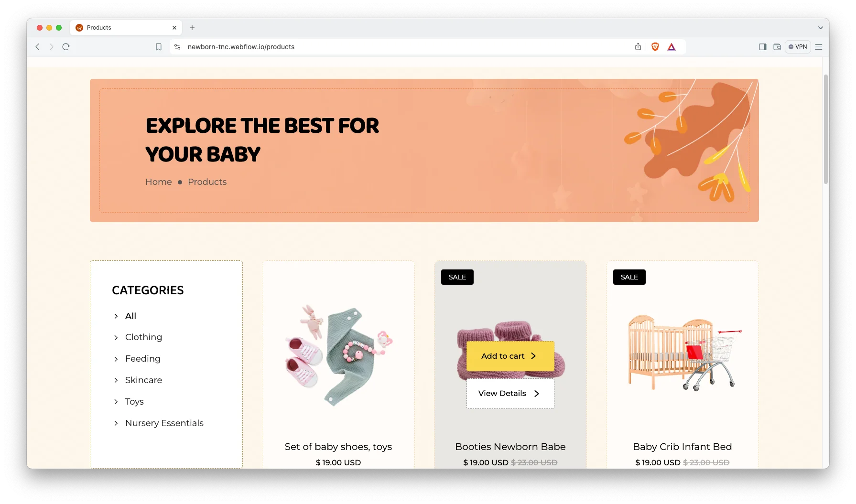Toggle the VPN button
The height and width of the screenshot is (504, 856).
(x=798, y=47)
